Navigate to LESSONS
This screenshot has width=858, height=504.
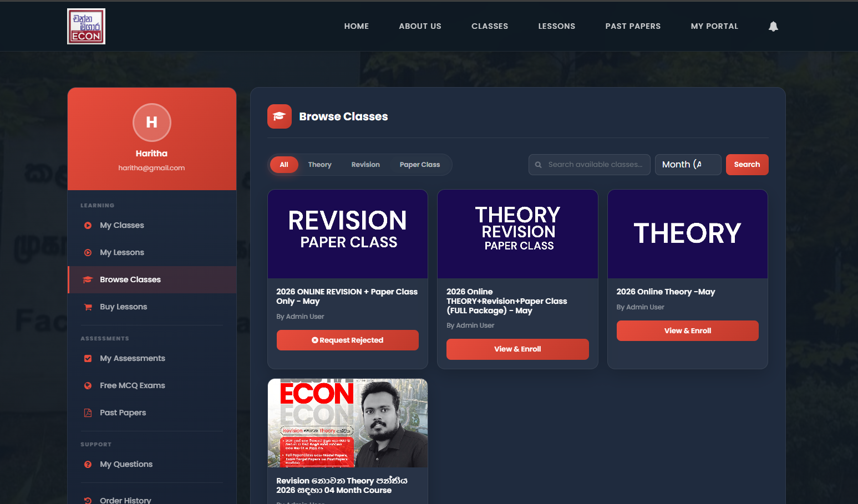[556, 26]
